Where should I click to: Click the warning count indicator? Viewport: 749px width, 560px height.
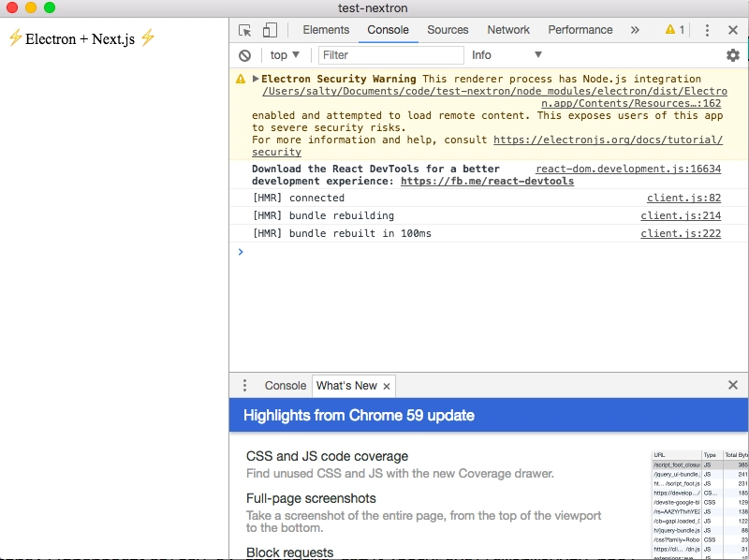click(x=674, y=30)
